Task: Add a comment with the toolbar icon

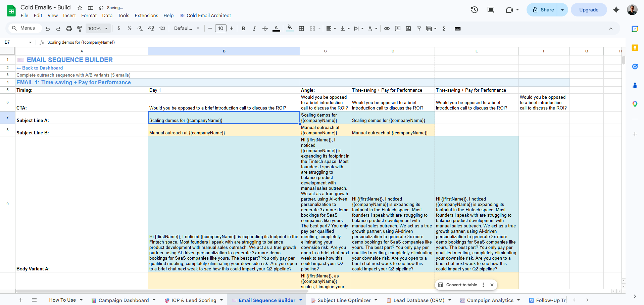Action: click(398, 29)
